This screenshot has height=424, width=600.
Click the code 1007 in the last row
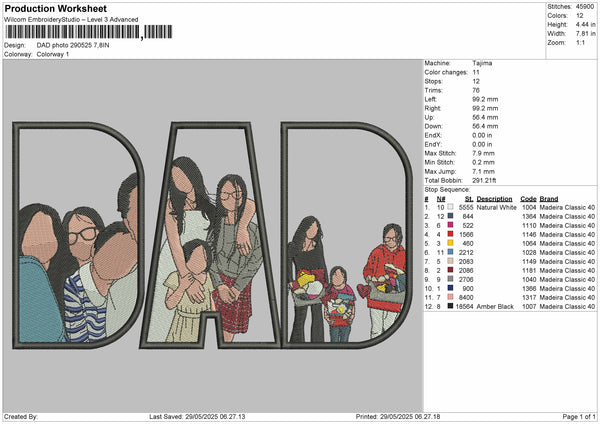[x=529, y=307]
